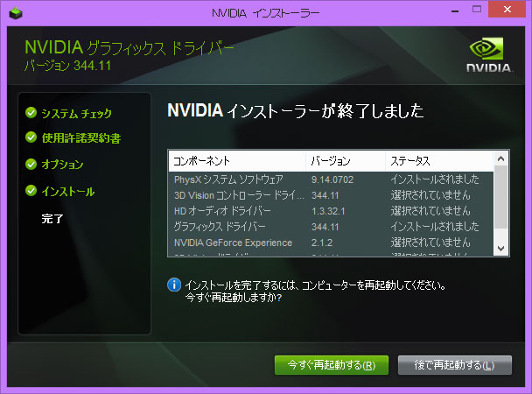Click the component list scrollbar thumb
532x394 pixels.
click(x=500, y=197)
